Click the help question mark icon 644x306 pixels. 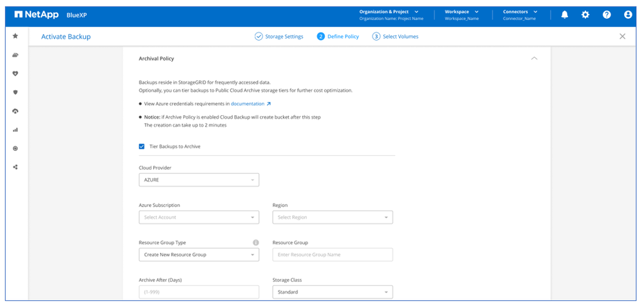click(607, 15)
